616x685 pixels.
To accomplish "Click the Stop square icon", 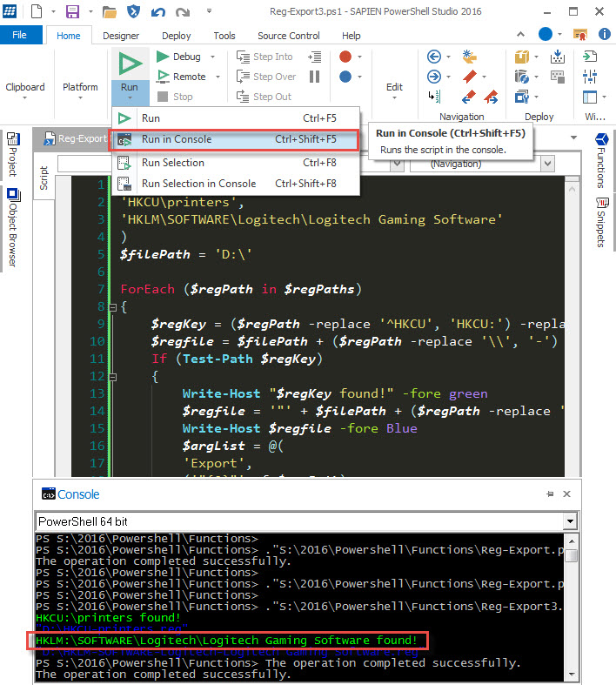I will coord(163,97).
